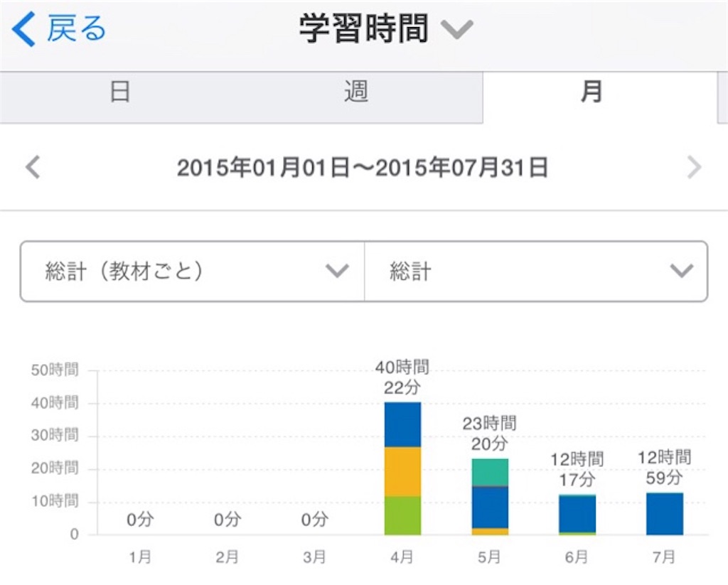
Task: Click the 5月 axis label
Action: pos(489,557)
